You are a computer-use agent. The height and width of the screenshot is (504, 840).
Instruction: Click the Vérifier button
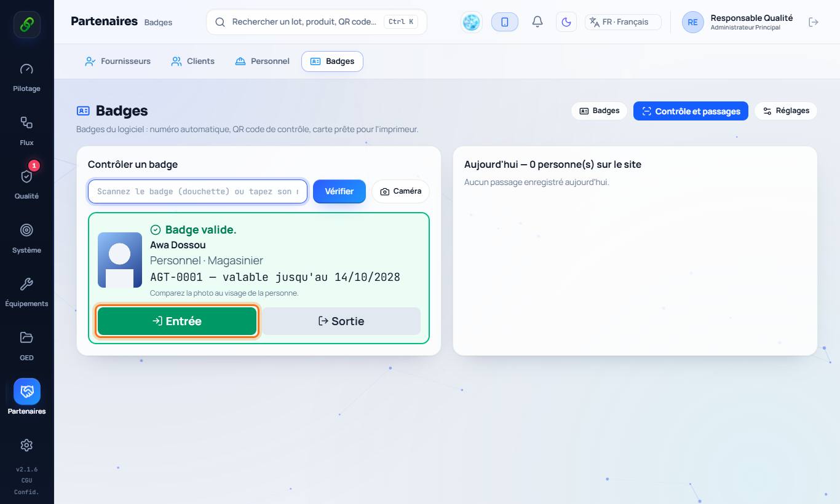coord(339,192)
